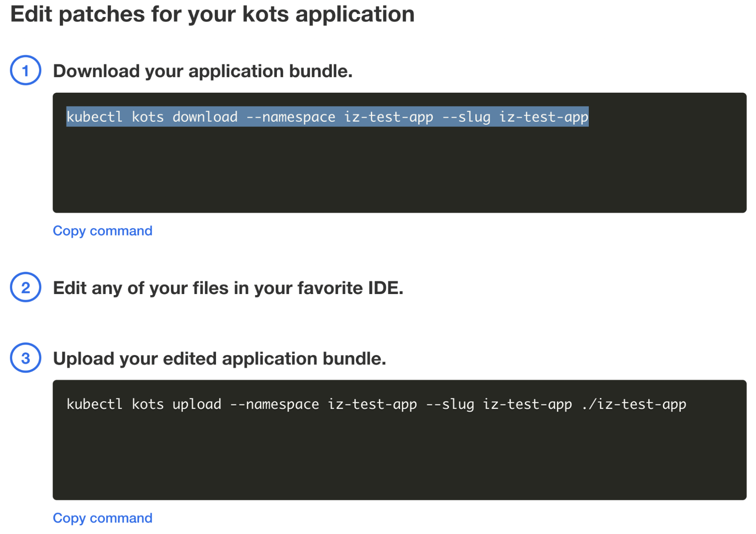Click the word upload in the upload command
Image resolution: width=756 pixels, height=534 pixels.
pos(197,404)
